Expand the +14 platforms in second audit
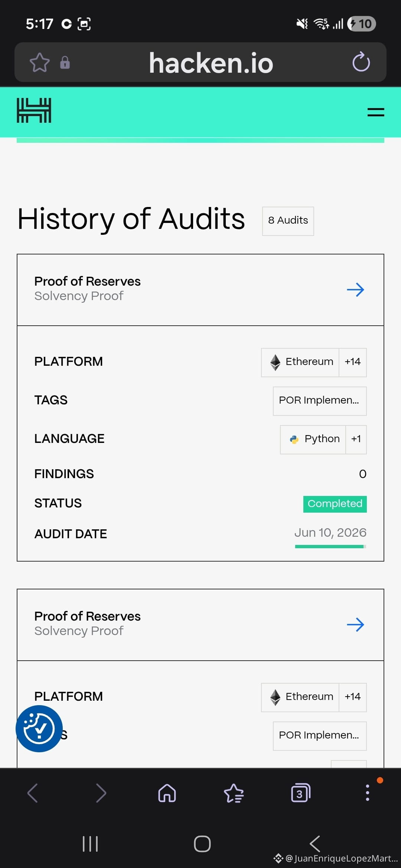The height and width of the screenshot is (868, 401). (x=353, y=697)
